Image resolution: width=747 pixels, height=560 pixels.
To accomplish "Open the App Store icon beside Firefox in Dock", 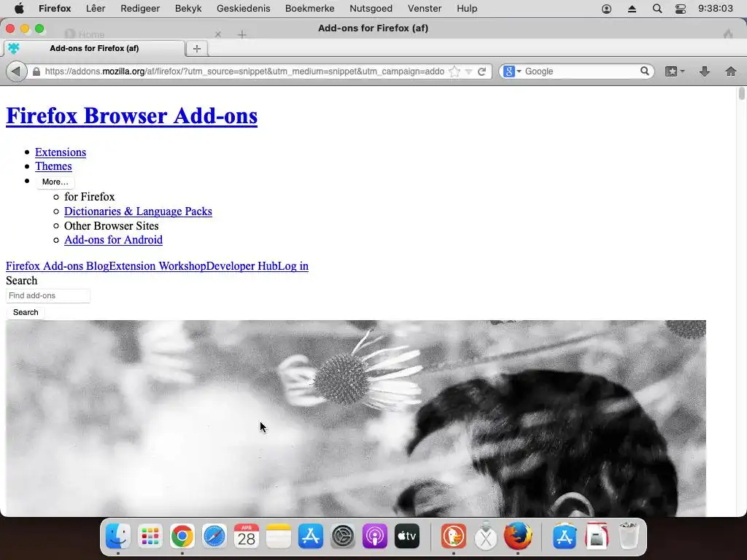I will coord(565,537).
